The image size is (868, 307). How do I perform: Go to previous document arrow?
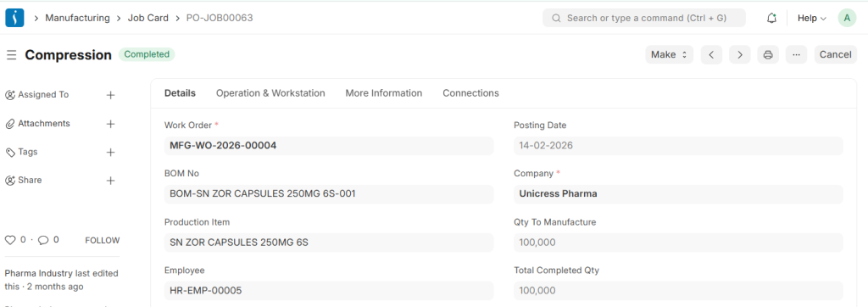[711, 54]
